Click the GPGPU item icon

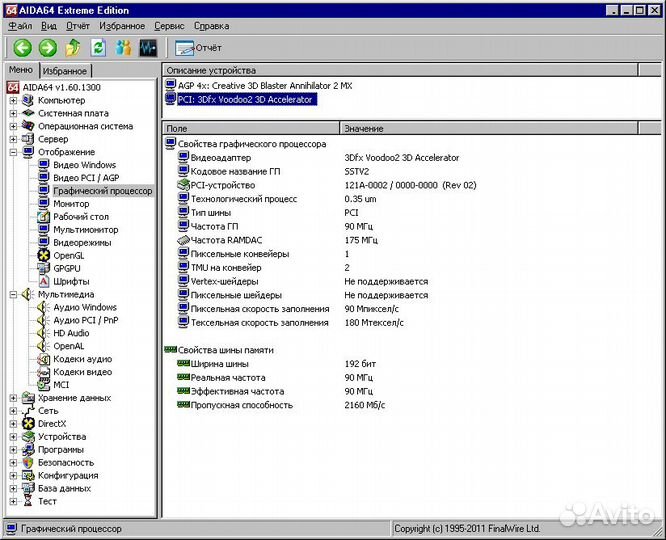click(x=44, y=268)
